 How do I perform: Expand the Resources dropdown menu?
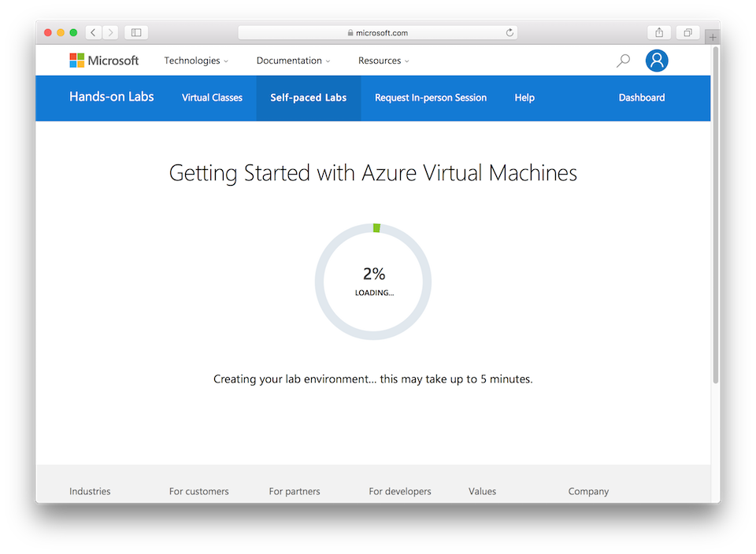384,61
